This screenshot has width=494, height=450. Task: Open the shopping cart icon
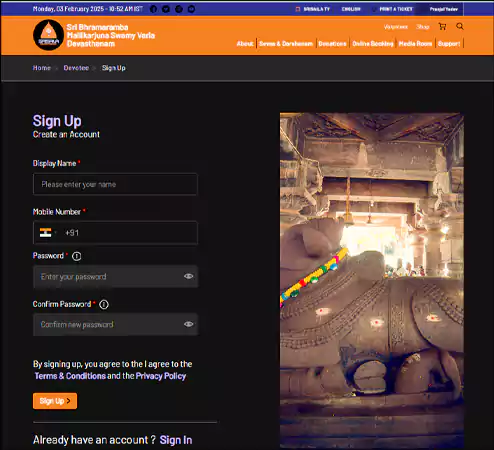pos(442,27)
